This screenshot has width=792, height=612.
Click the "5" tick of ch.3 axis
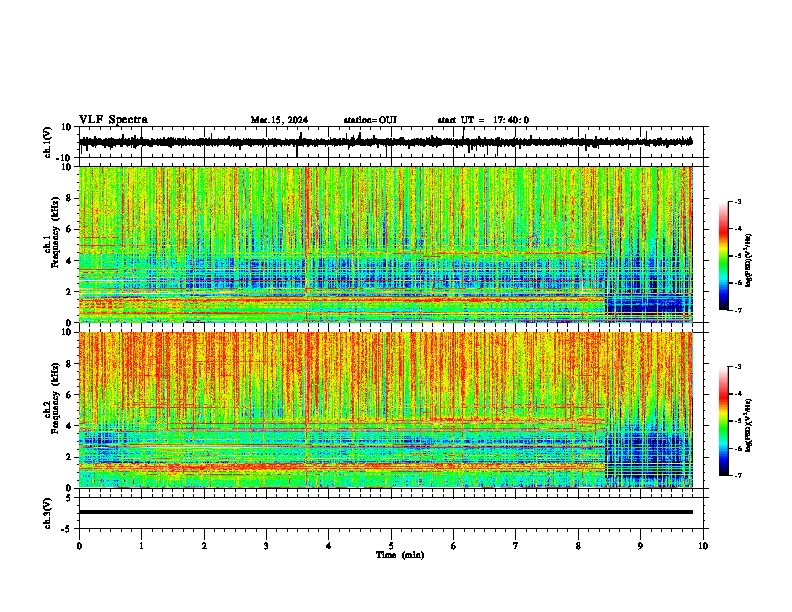[70, 498]
